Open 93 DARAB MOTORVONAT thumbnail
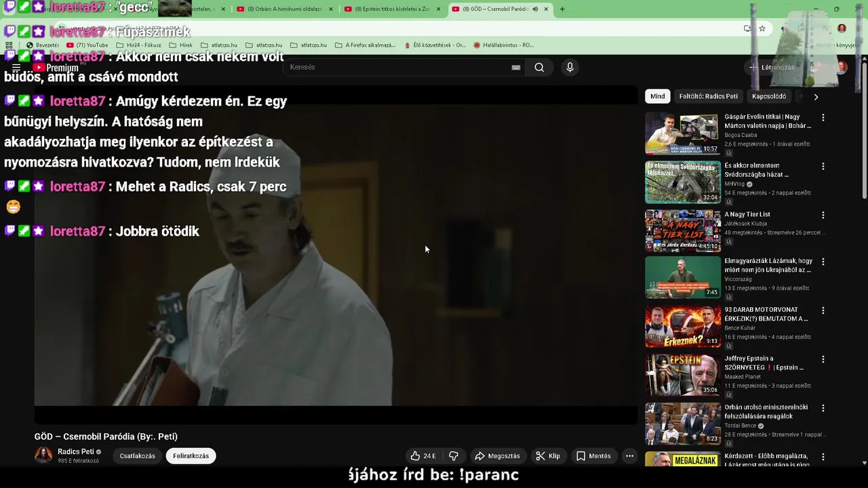868x488 pixels. (x=683, y=327)
